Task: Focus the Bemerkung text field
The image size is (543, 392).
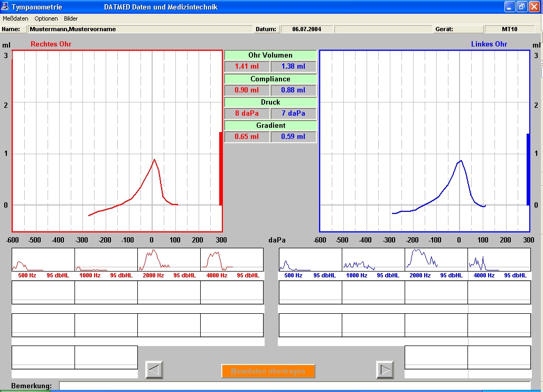Action: tap(294, 386)
